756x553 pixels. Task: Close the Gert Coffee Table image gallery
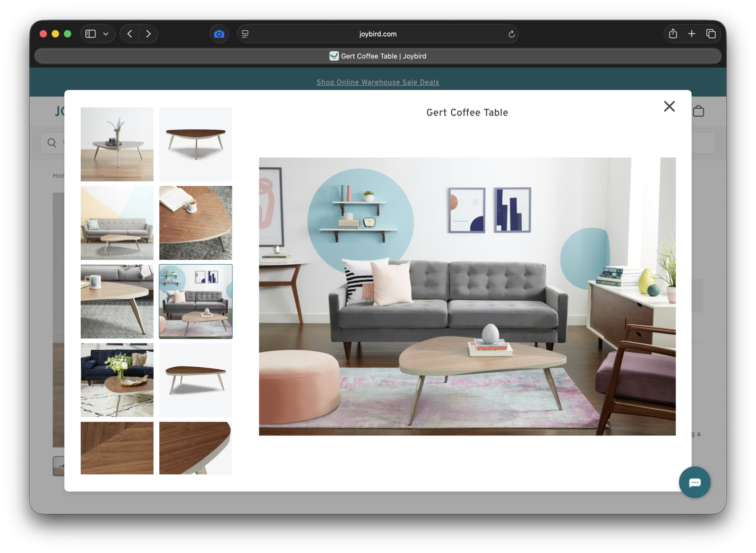pos(669,106)
